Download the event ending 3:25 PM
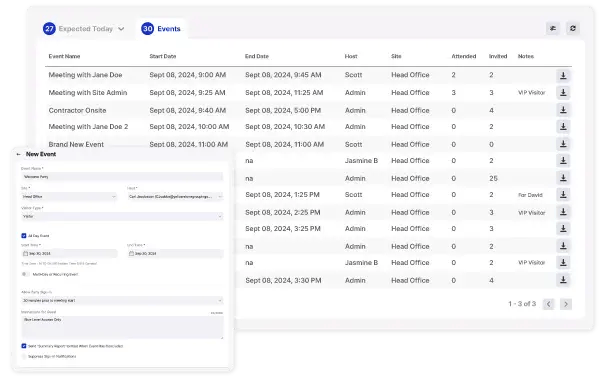The width and height of the screenshot is (600, 376). (x=563, y=229)
